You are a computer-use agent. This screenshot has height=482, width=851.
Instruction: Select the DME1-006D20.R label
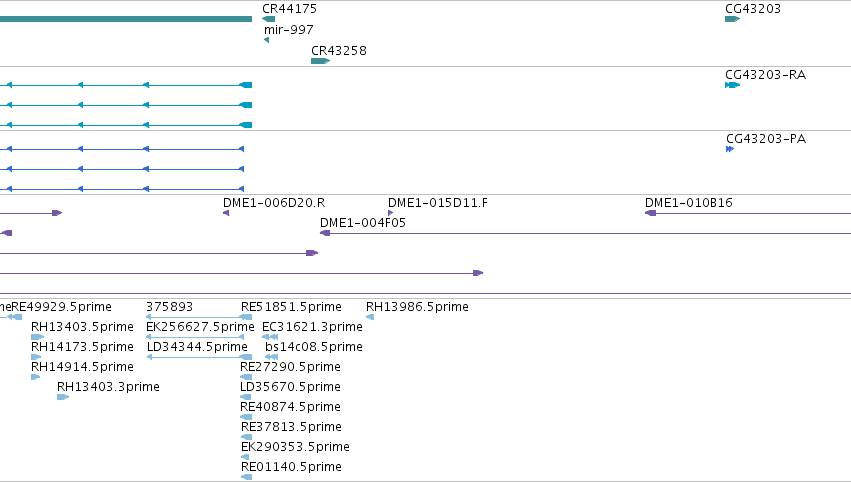[x=274, y=203]
